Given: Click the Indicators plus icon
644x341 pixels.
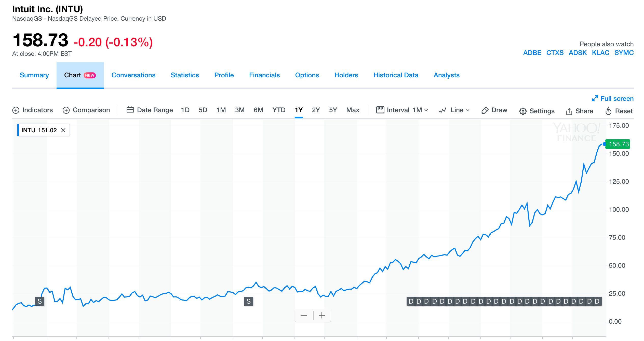Looking at the screenshot, I should (x=16, y=110).
